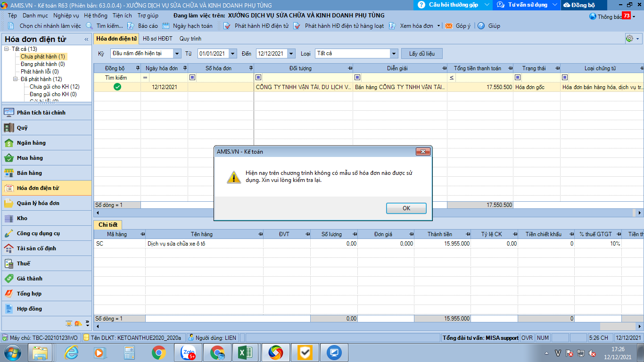Image resolution: width=644 pixels, height=362 pixels.
Task: Pin the Tên hàng column
Action: tap(260, 234)
